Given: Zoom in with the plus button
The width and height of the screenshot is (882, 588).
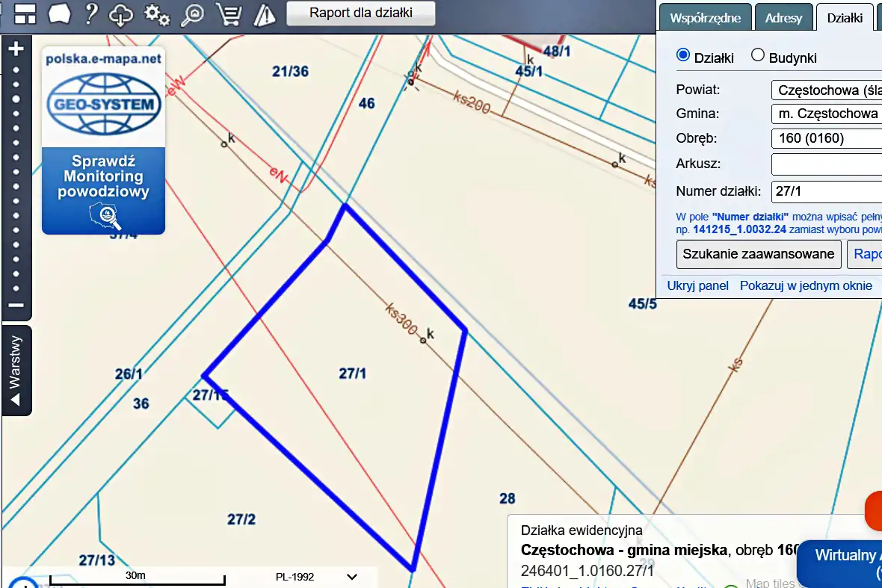Looking at the screenshot, I should [x=16, y=49].
